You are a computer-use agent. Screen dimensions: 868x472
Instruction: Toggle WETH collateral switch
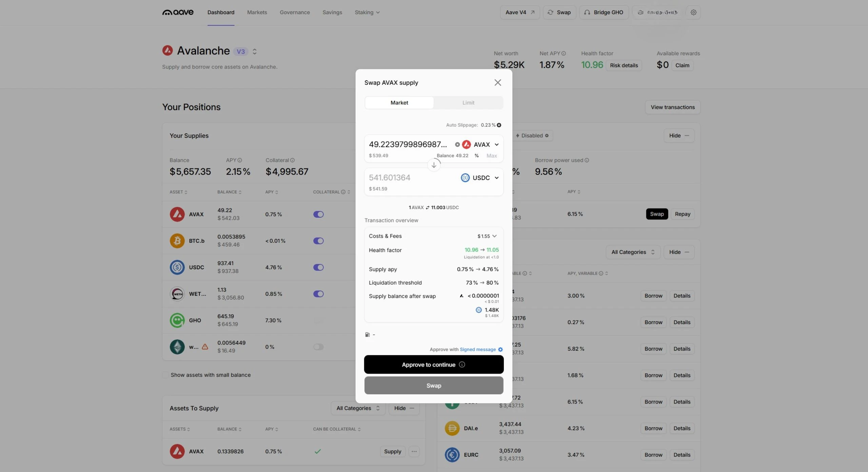pyautogui.click(x=318, y=294)
